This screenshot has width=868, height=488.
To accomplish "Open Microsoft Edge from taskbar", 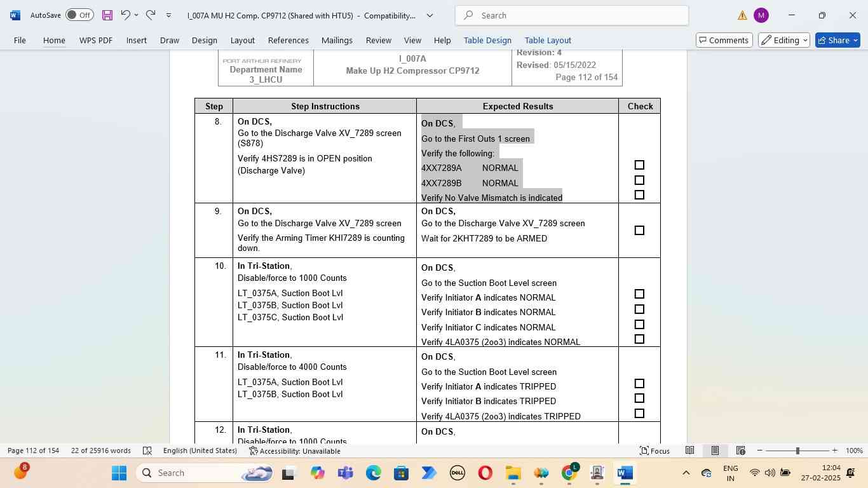I will coord(373,473).
